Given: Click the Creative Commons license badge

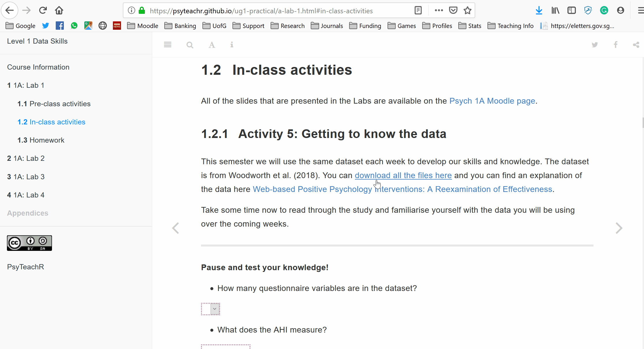Looking at the screenshot, I should pos(29,243).
